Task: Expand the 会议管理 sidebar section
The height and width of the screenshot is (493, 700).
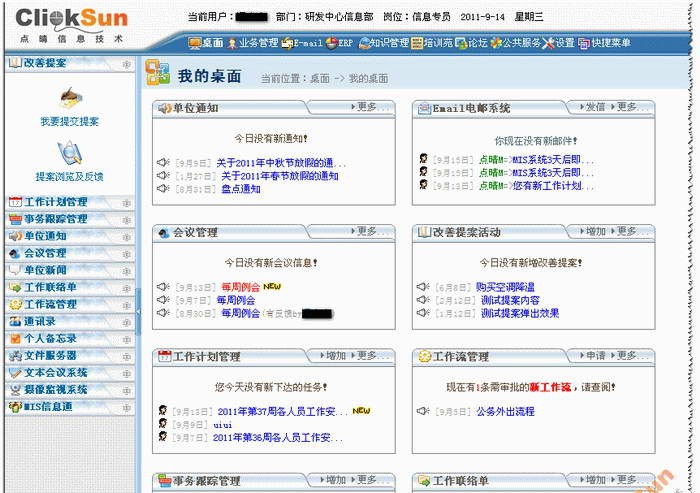Action: coord(127,254)
